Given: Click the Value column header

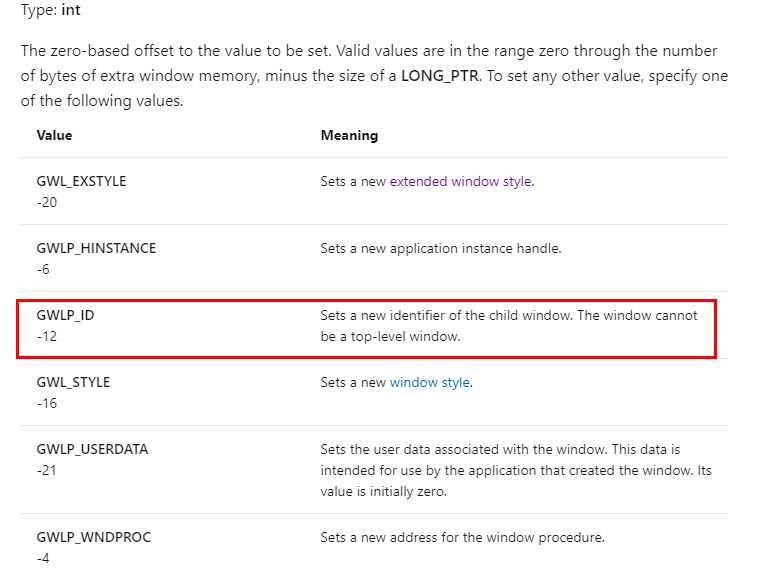Looking at the screenshot, I should coord(54,136).
